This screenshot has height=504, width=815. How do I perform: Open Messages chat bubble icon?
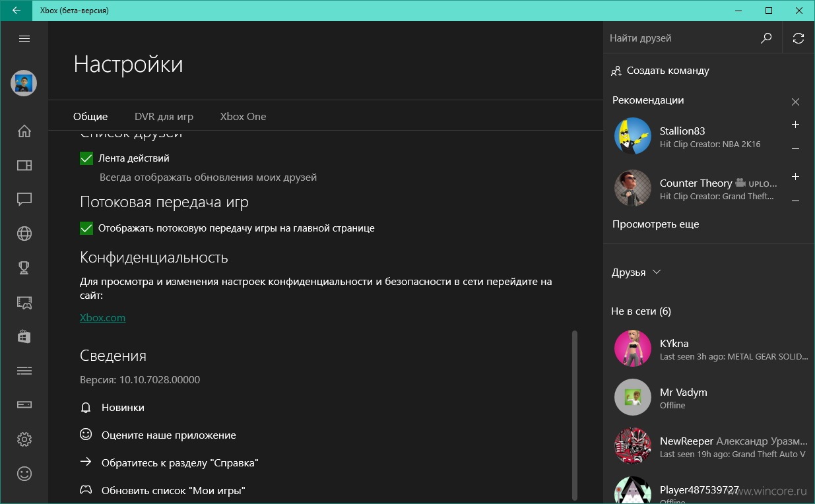coord(24,199)
